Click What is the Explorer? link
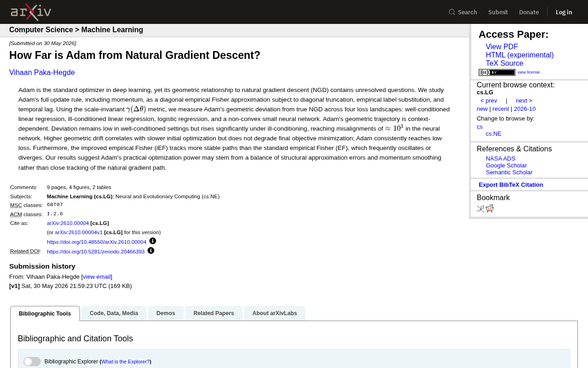 point(125,362)
